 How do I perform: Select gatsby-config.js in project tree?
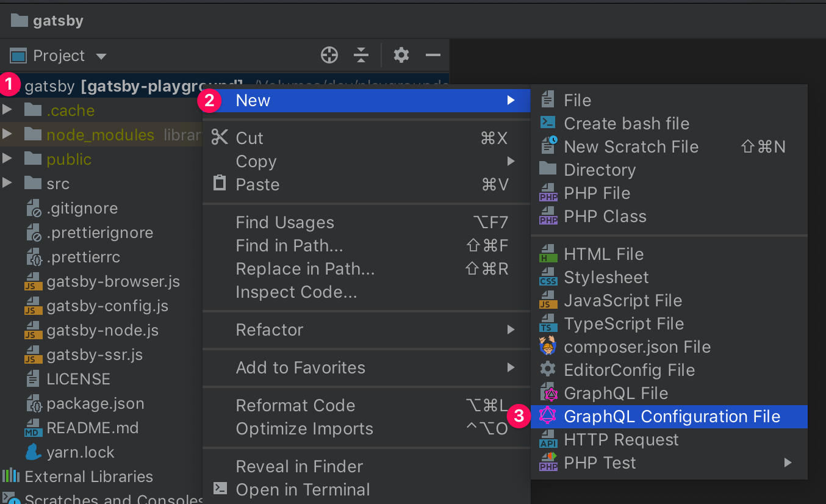(107, 306)
